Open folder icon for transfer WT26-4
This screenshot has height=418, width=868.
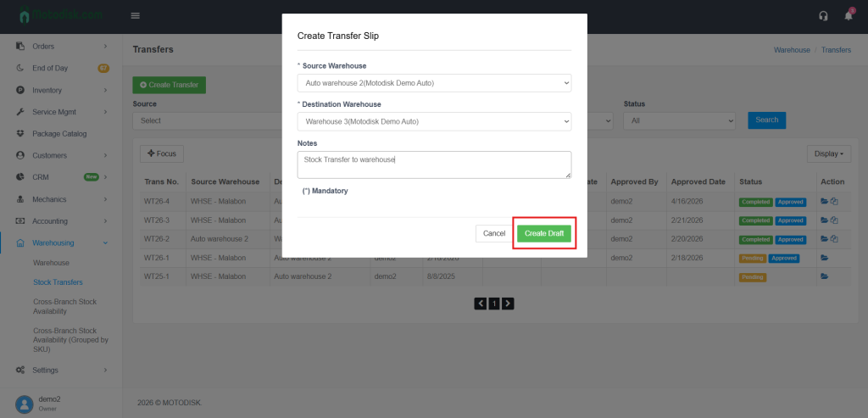point(824,202)
